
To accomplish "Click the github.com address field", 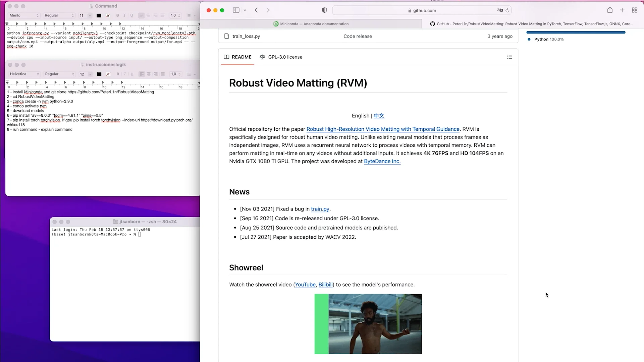I will 422,10.
